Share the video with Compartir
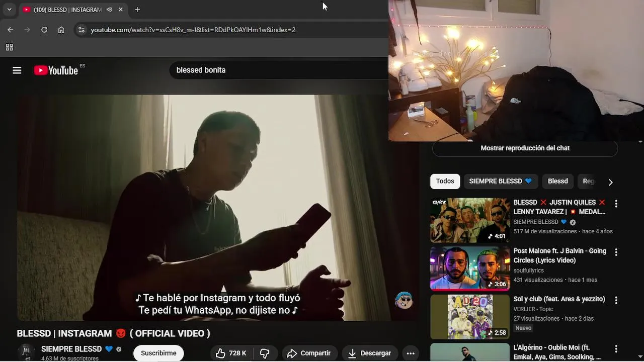This screenshot has width=644, height=362. [309, 353]
